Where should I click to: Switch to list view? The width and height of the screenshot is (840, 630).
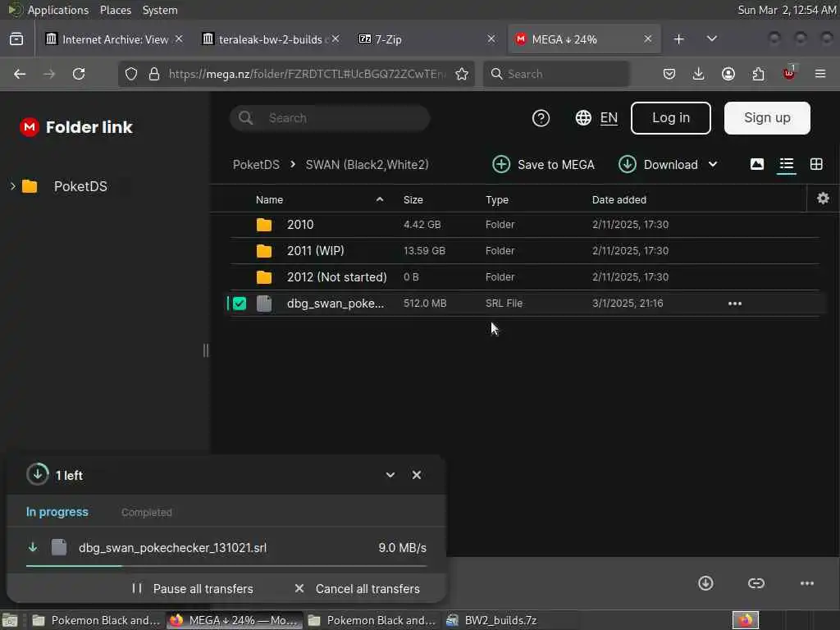pyautogui.click(x=787, y=164)
